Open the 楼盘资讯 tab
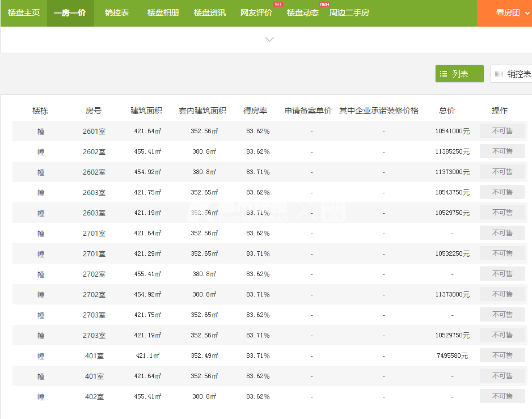Screen dimensions: 532x419 210,13
